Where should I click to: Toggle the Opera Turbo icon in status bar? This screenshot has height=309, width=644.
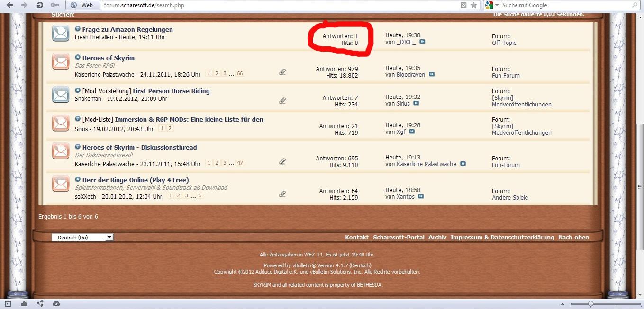pos(56,304)
